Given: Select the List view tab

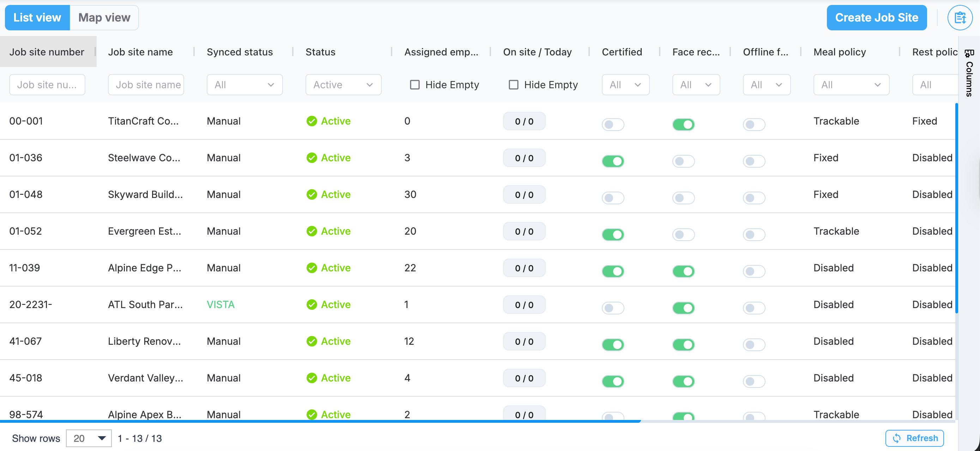Looking at the screenshot, I should point(37,18).
